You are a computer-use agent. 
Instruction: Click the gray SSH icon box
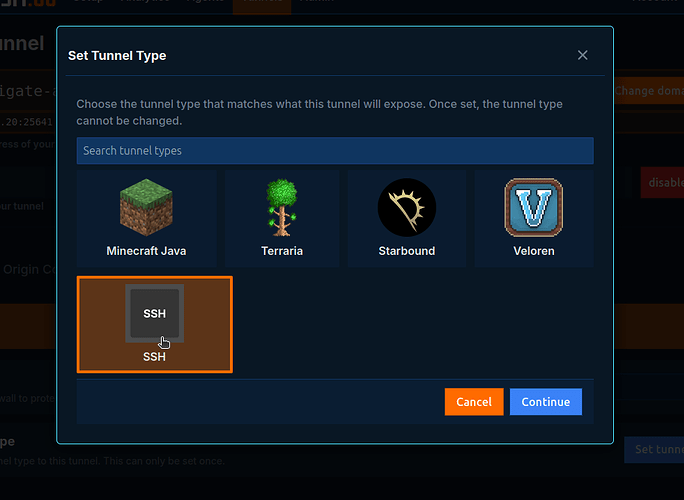tap(154, 313)
